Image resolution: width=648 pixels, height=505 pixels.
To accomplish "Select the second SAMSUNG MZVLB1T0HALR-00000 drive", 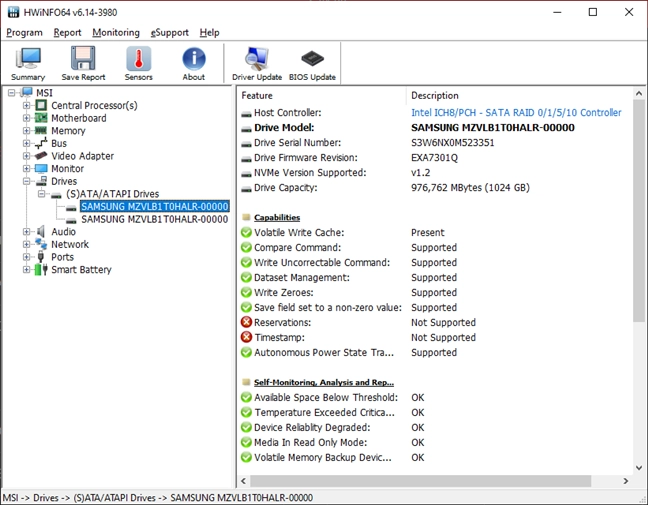I will [x=154, y=219].
